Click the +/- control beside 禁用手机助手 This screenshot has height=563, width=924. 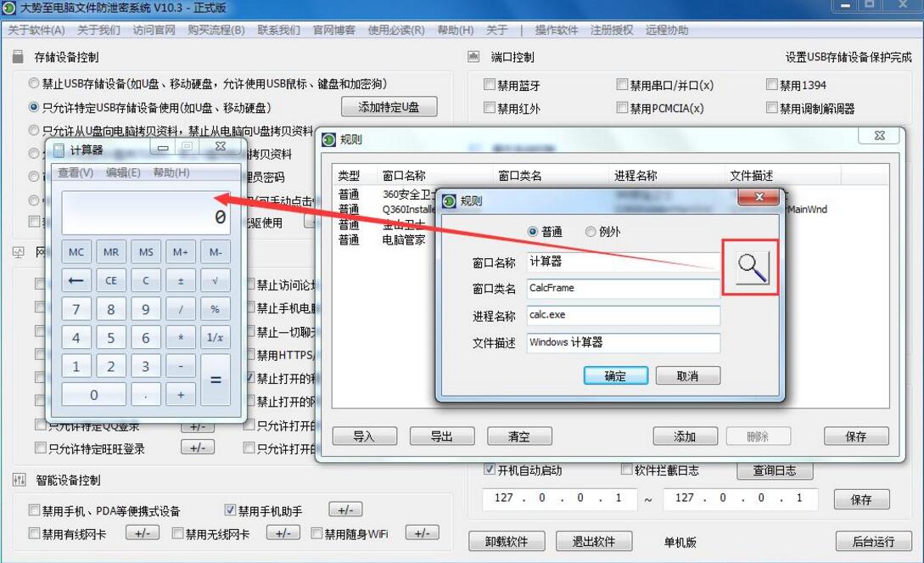pyautogui.click(x=346, y=510)
